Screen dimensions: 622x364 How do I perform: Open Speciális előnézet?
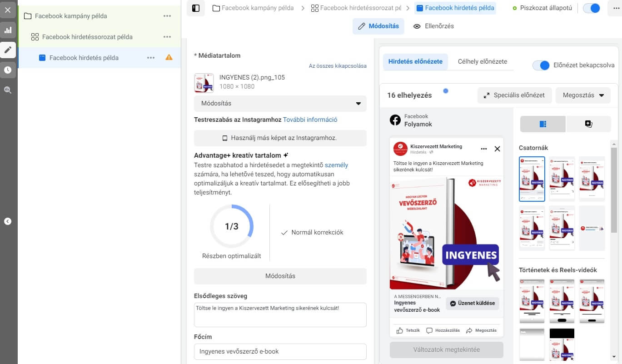coord(515,95)
